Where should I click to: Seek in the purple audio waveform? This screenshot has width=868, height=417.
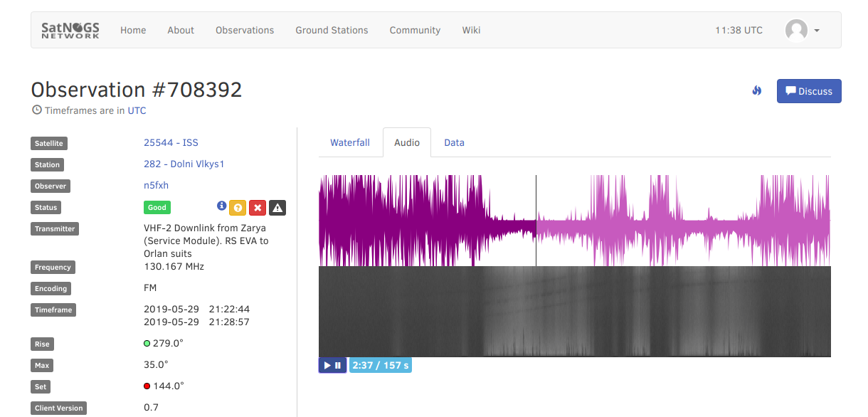click(x=640, y=221)
